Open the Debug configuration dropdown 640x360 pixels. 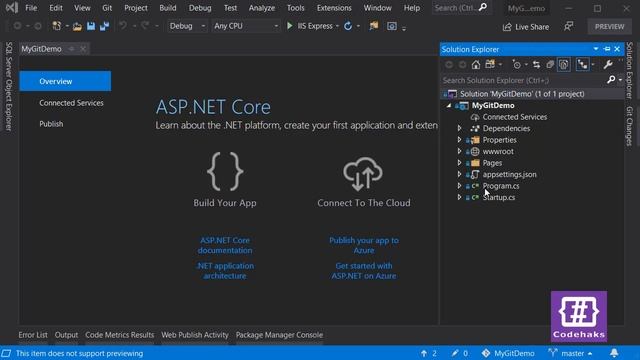tap(187, 26)
